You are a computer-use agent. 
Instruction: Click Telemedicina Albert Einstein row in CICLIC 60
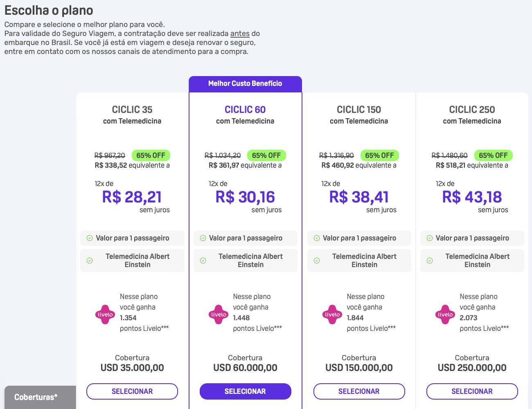point(246,261)
